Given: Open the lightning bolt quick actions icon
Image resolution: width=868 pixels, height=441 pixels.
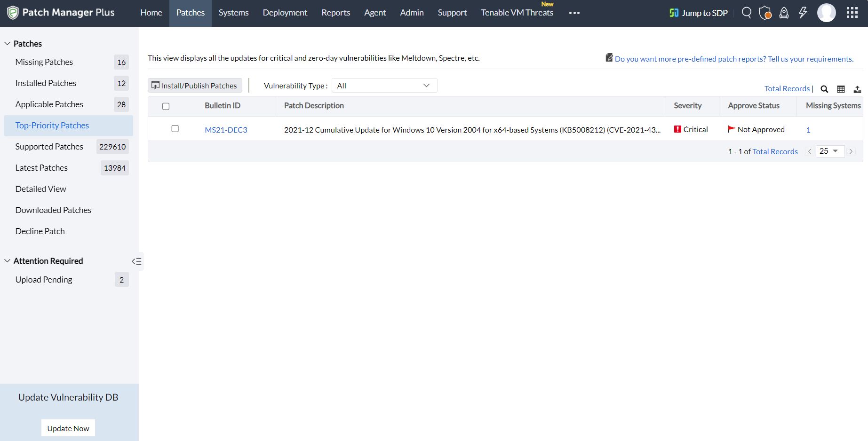Looking at the screenshot, I should click(x=803, y=13).
